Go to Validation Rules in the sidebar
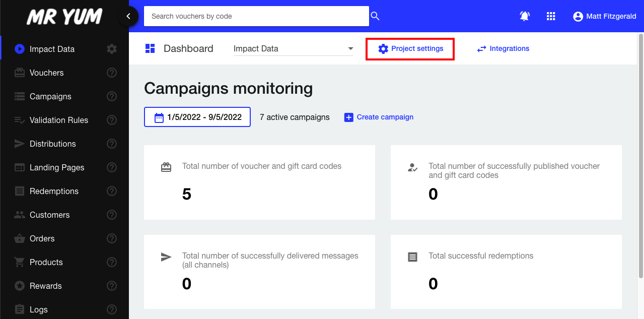The width and height of the screenshot is (644, 319). coord(58,120)
